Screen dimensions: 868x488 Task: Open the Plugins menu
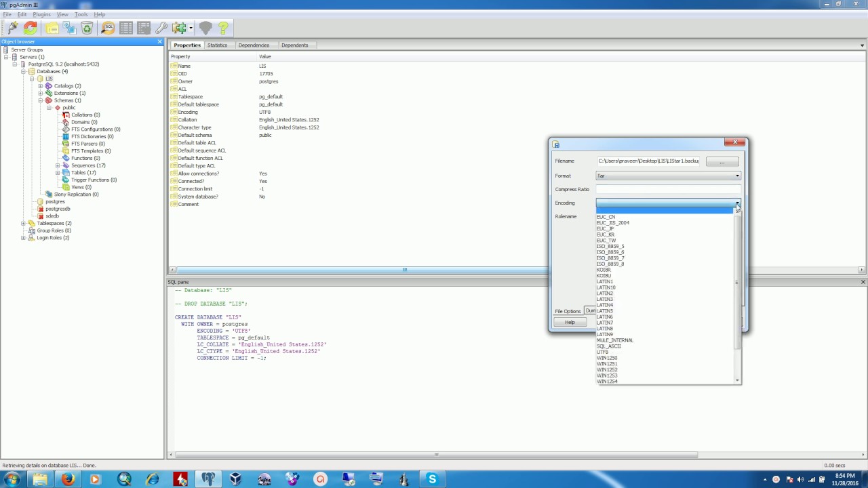41,14
